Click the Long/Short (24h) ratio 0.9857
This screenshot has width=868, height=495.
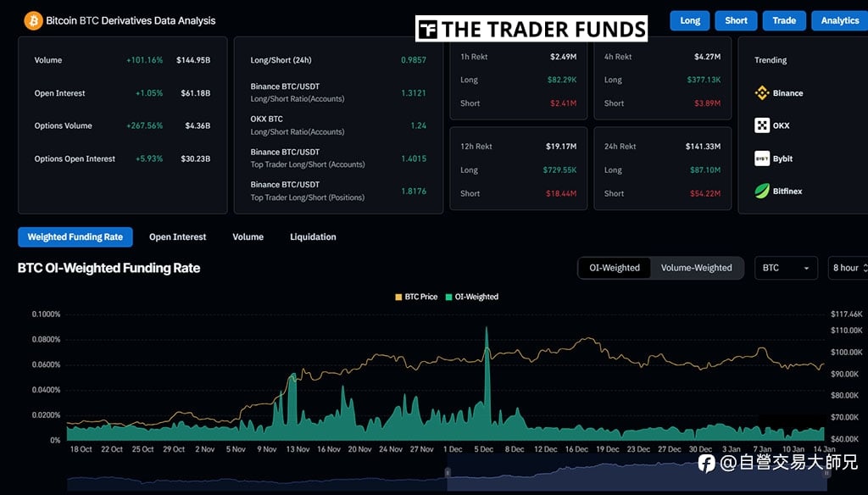click(x=414, y=60)
